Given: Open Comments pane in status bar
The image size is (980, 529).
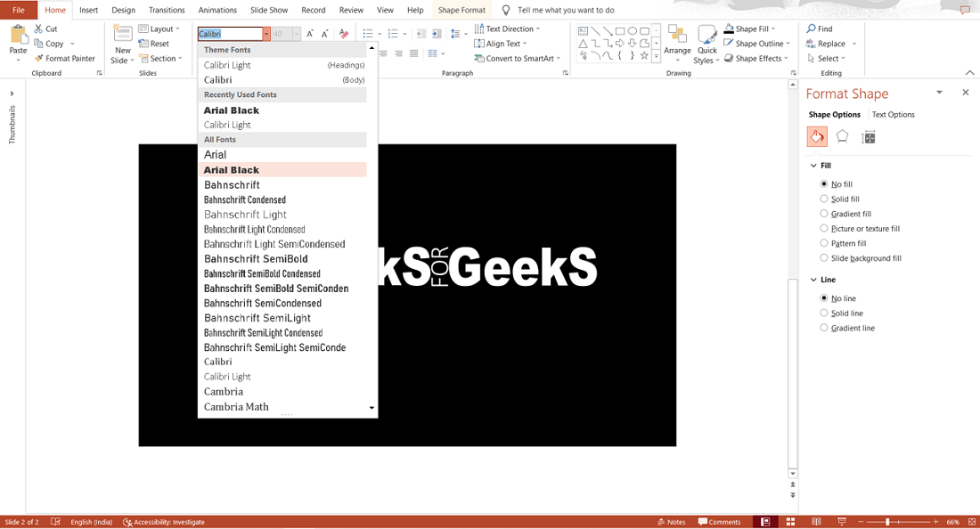Looking at the screenshot, I should click(x=719, y=522).
